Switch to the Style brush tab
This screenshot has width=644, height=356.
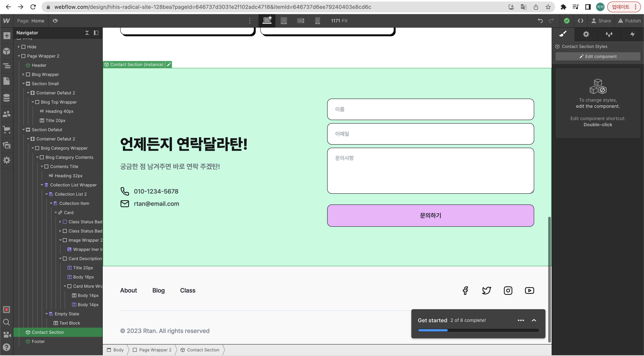563,34
